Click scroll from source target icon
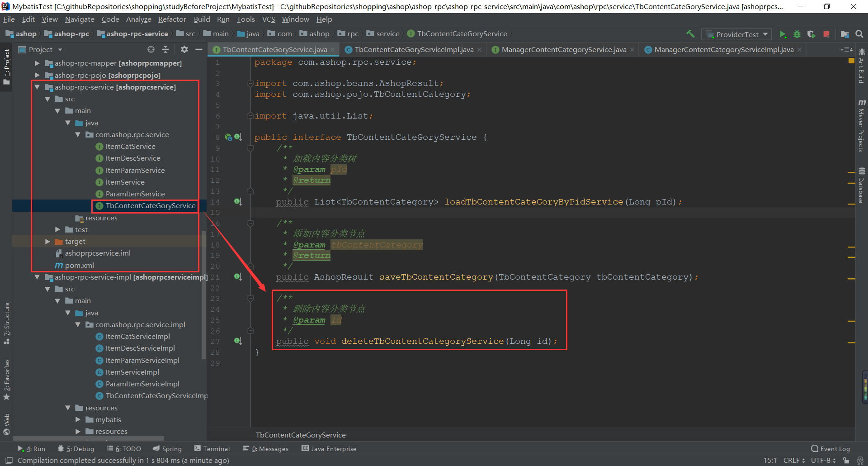Screen dimensions: 868x466 [151, 49]
